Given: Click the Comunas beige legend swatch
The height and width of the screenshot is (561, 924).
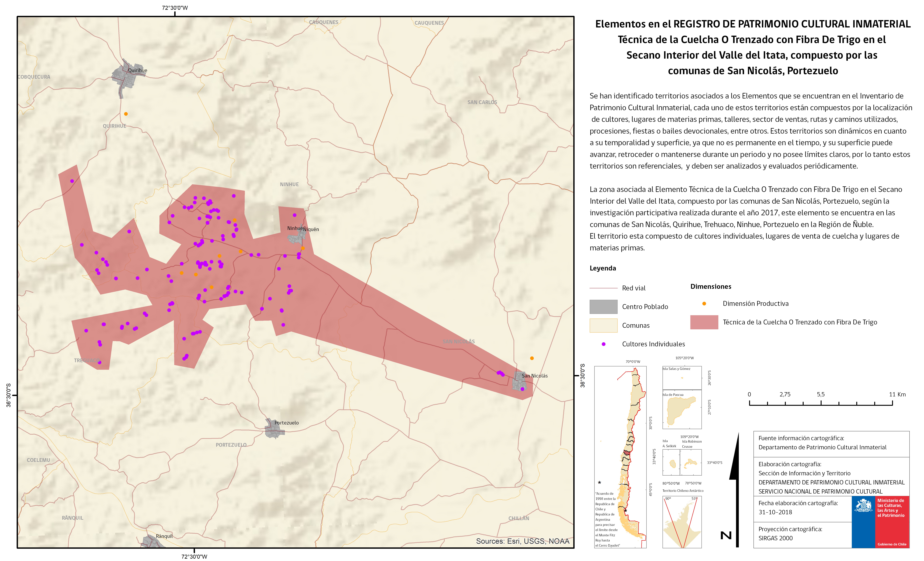Looking at the screenshot, I should 603,326.
